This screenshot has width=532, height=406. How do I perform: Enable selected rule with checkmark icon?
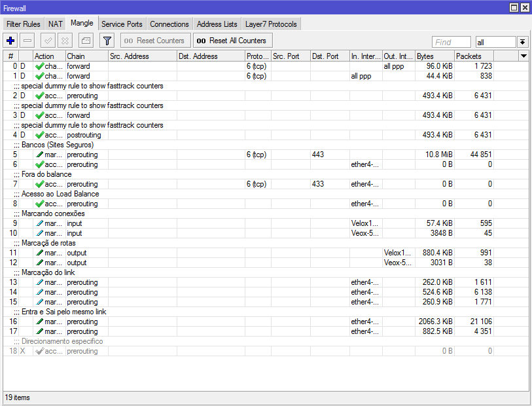pos(48,41)
